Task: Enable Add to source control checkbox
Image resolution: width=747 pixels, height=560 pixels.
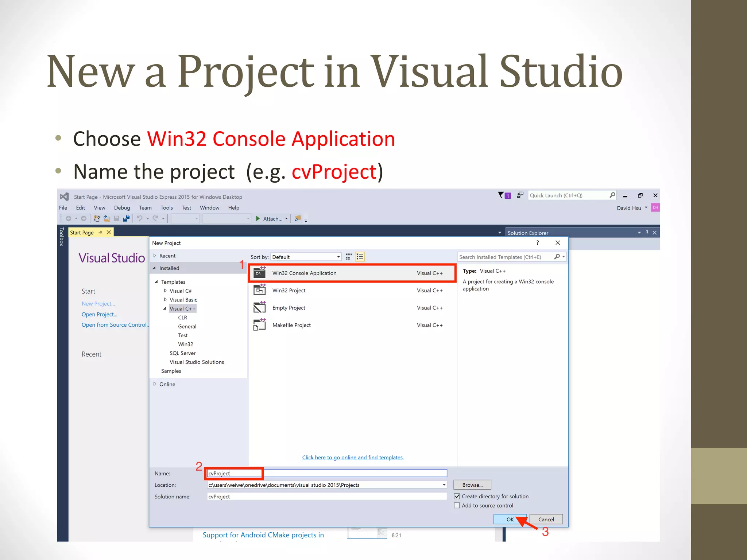Action: 457,505
